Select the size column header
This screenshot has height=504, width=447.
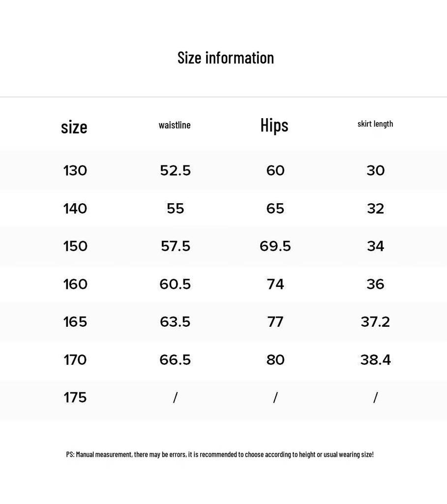74,127
